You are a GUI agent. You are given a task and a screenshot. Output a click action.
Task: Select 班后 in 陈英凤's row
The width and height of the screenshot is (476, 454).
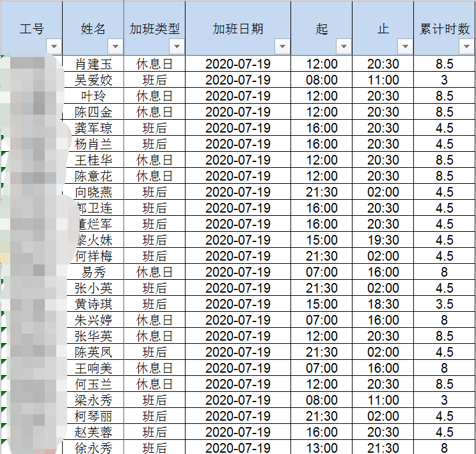tap(155, 352)
